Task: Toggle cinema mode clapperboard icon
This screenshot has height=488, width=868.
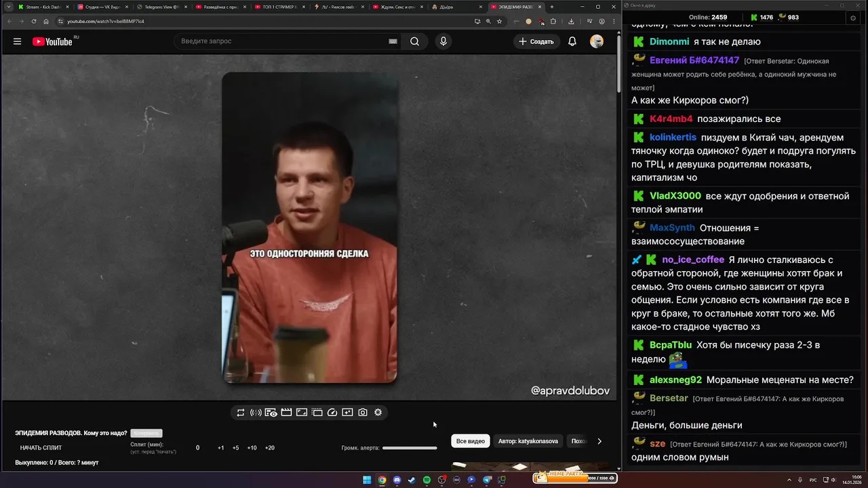Action: [286, 412]
